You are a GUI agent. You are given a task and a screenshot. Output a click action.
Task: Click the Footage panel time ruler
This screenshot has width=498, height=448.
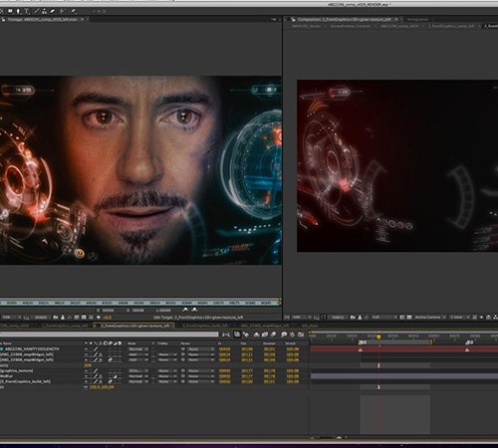pos(139,303)
